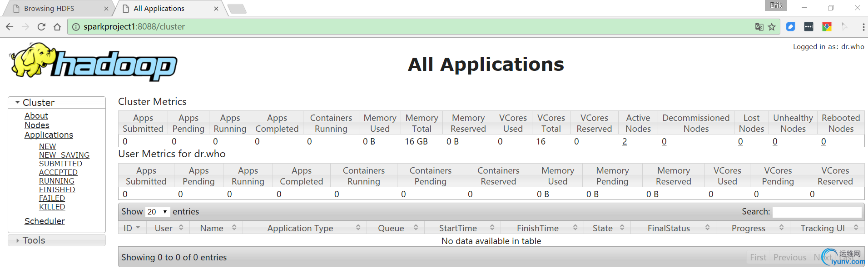Click the browser home icon
This screenshot has height=269, width=868.
pos(57,27)
